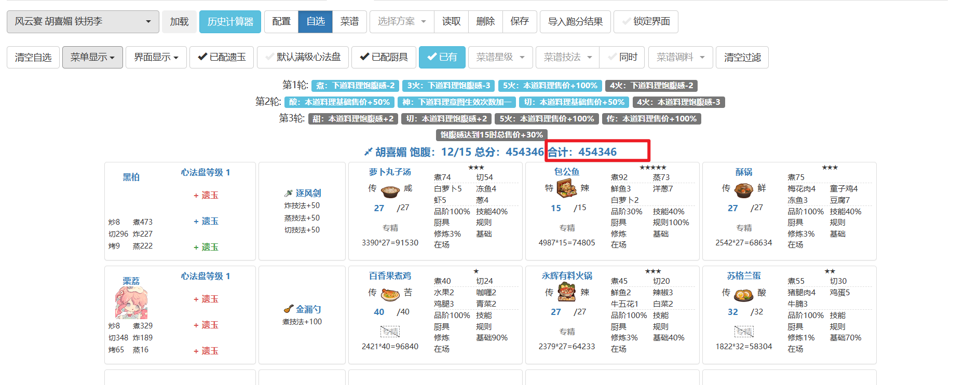Open the 选择方案 dropdown

(402, 22)
